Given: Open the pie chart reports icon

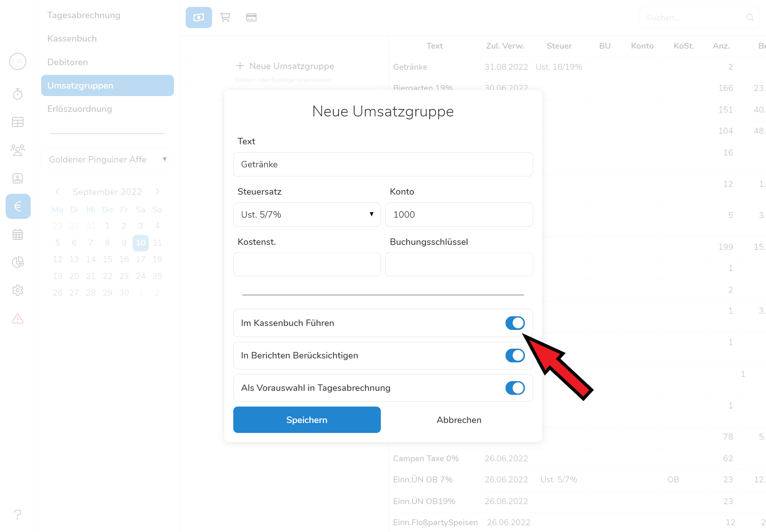Looking at the screenshot, I should 18,262.
